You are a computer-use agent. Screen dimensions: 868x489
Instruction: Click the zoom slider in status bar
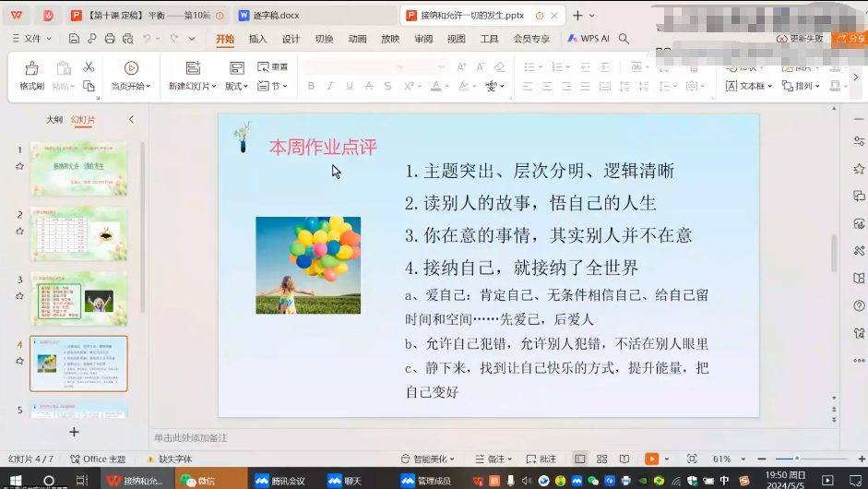click(796, 459)
